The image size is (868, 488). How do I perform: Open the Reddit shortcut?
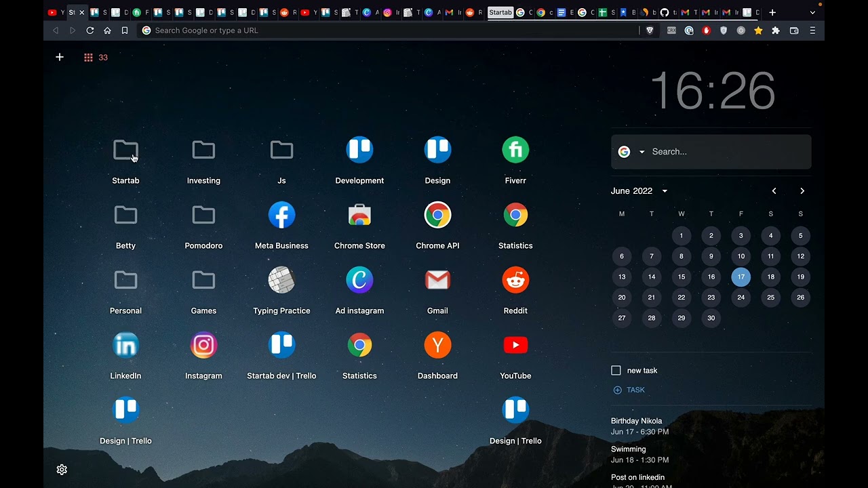click(x=515, y=280)
